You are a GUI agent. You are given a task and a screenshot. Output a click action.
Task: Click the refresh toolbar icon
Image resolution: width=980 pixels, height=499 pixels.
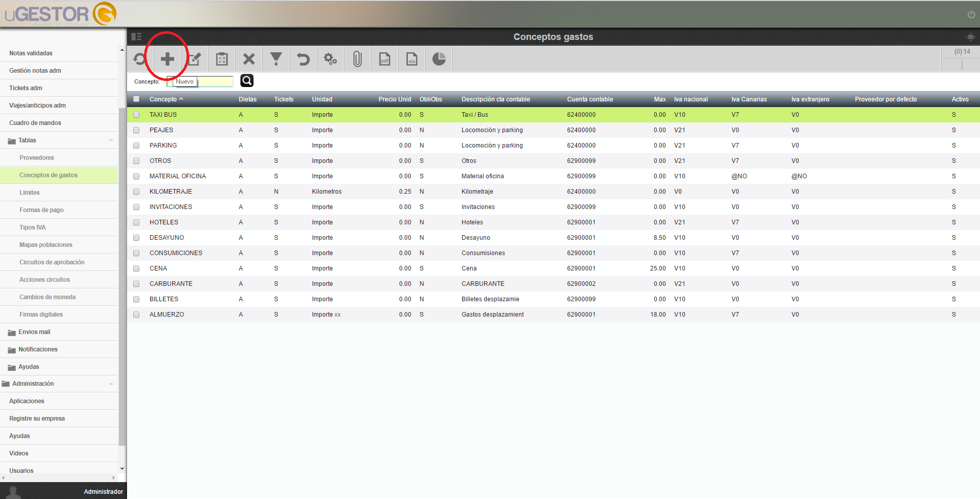pyautogui.click(x=139, y=59)
